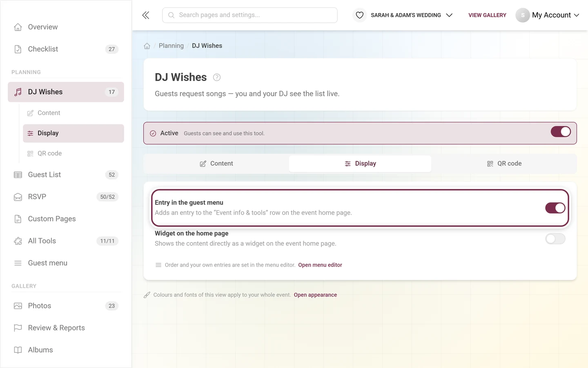Go to Guest List in the sidebar
The image size is (588, 368).
(66, 175)
